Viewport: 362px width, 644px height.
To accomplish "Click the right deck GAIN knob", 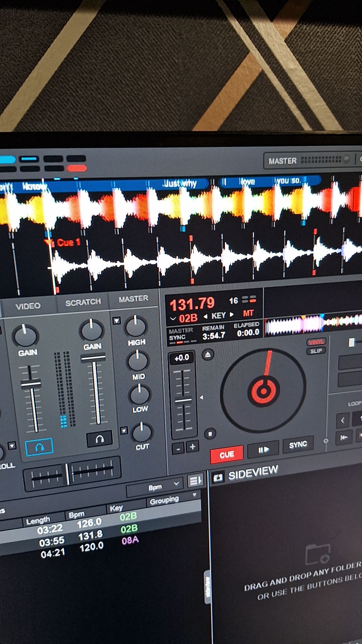I will [x=91, y=330].
